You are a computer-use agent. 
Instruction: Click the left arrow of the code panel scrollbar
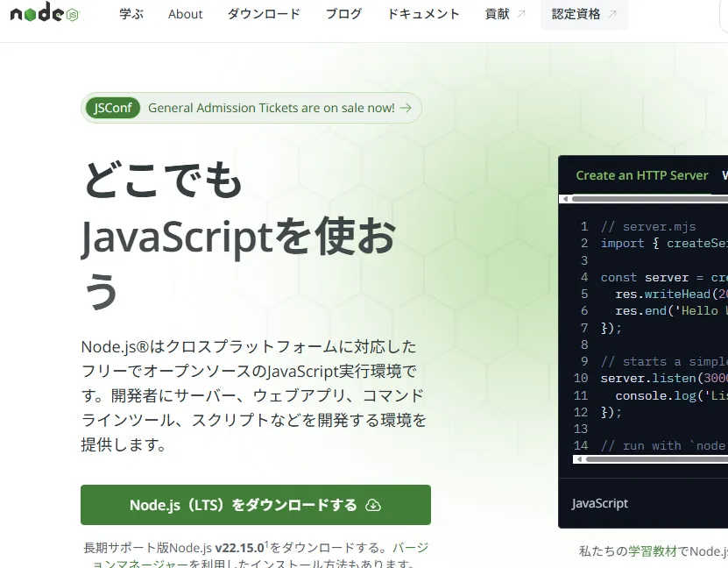click(564, 199)
